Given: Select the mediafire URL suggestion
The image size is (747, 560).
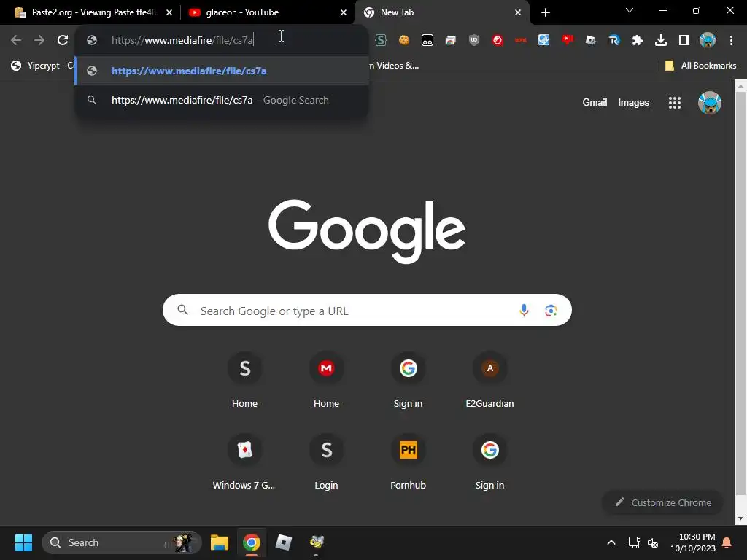Looking at the screenshot, I should pos(222,71).
